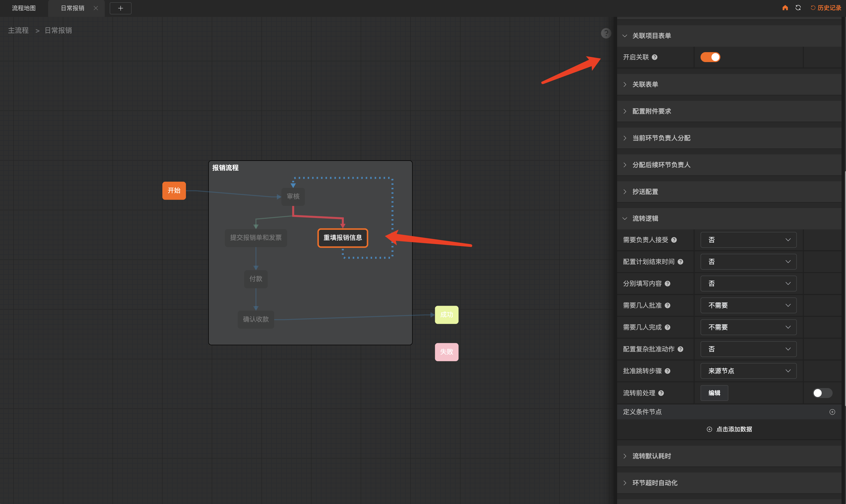Expand the 关联表单 section
Viewport: 846px width, 504px height.
730,84
